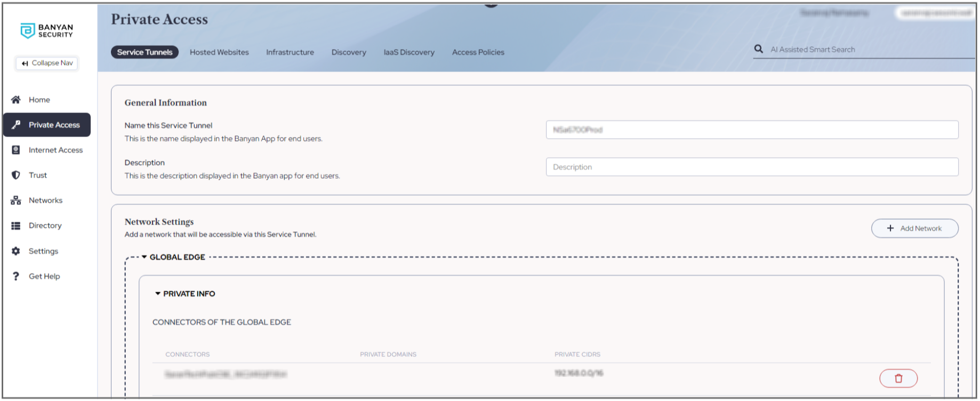Click the PRIVATE DOMAINS column header
This screenshot has width=980, height=401.
[388, 355]
